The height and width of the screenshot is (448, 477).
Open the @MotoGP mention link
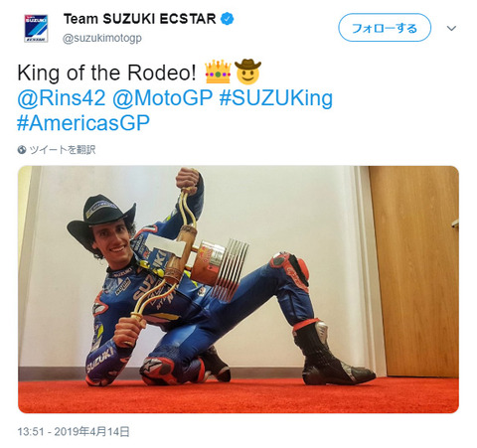tap(162, 98)
